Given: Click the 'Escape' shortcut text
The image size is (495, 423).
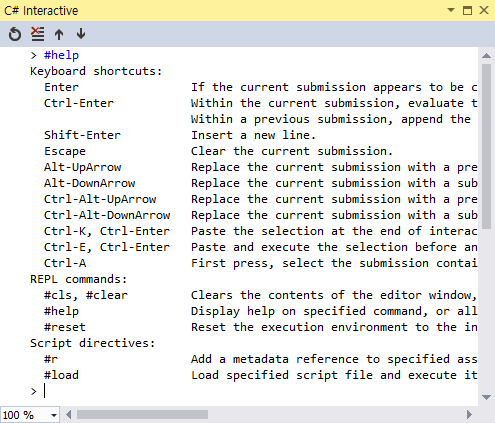Looking at the screenshot, I should click(x=65, y=151).
